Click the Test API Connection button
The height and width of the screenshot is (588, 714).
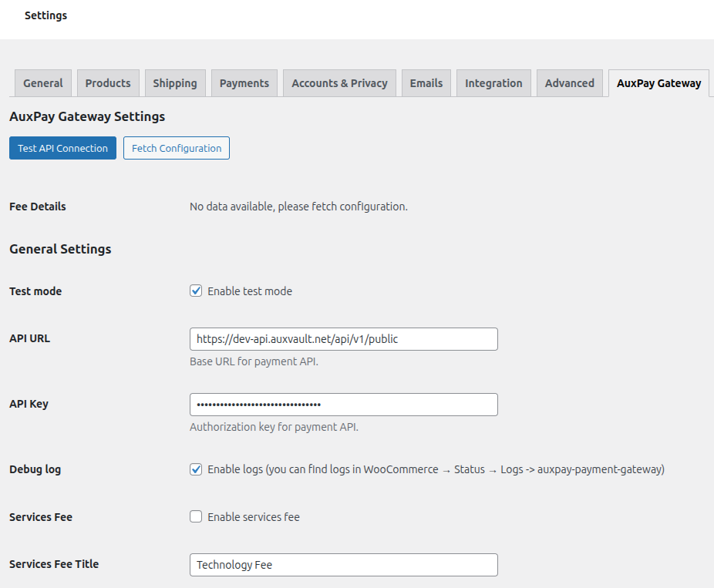[62, 148]
